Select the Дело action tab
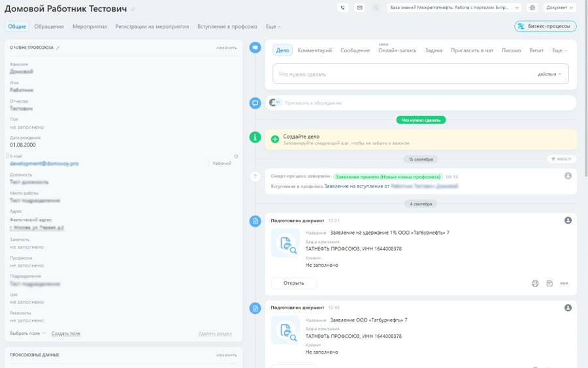This screenshot has width=588, height=368. [x=282, y=50]
